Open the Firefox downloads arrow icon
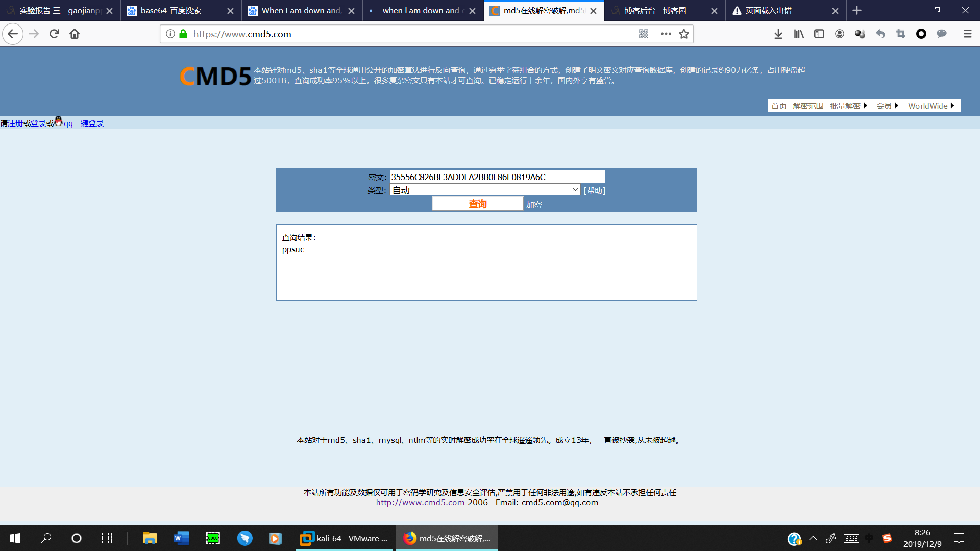Image resolution: width=980 pixels, height=551 pixels. point(778,34)
